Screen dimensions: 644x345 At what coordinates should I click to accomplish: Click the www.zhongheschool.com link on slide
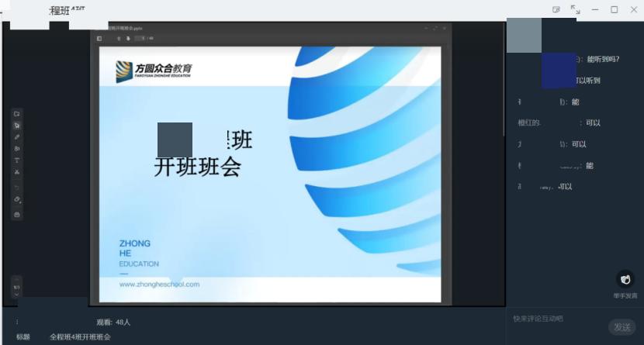tap(159, 285)
